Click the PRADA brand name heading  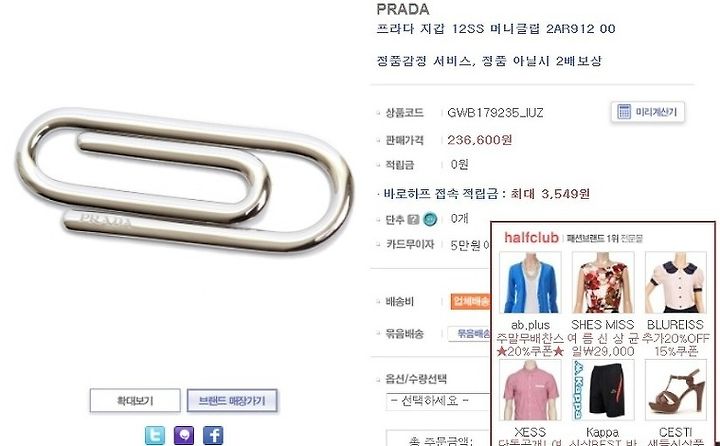tap(403, 9)
